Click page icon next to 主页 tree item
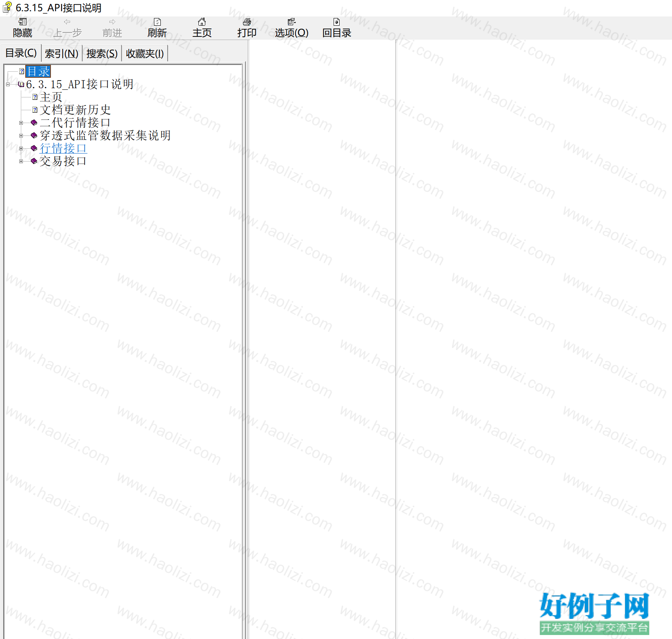 point(35,97)
